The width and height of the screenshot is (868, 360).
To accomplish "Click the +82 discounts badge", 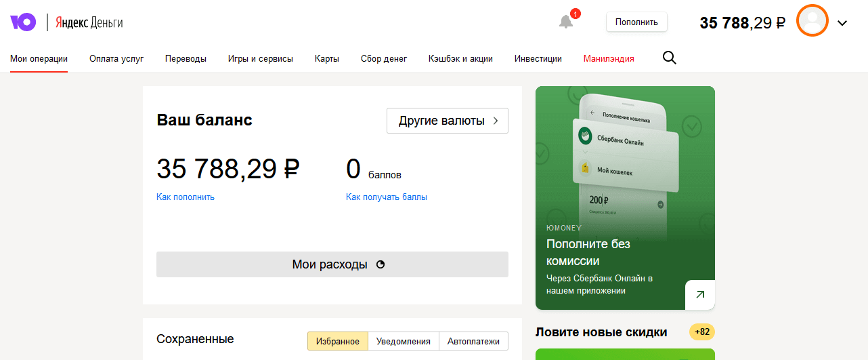I will [x=702, y=332].
